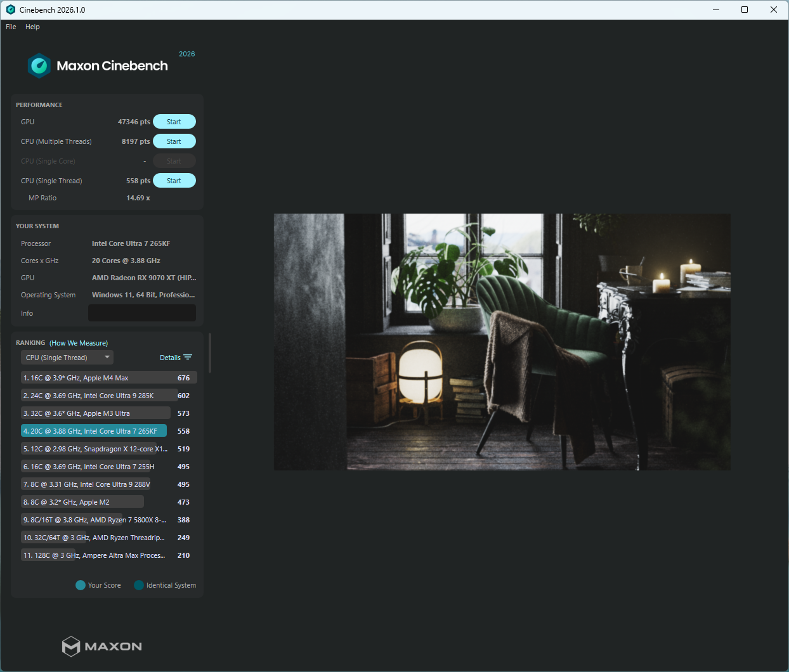Click the disabled CPU (Single Core) Start button
Screen dimensions: 789x672
pyautogui.click(x=174, y=161)
